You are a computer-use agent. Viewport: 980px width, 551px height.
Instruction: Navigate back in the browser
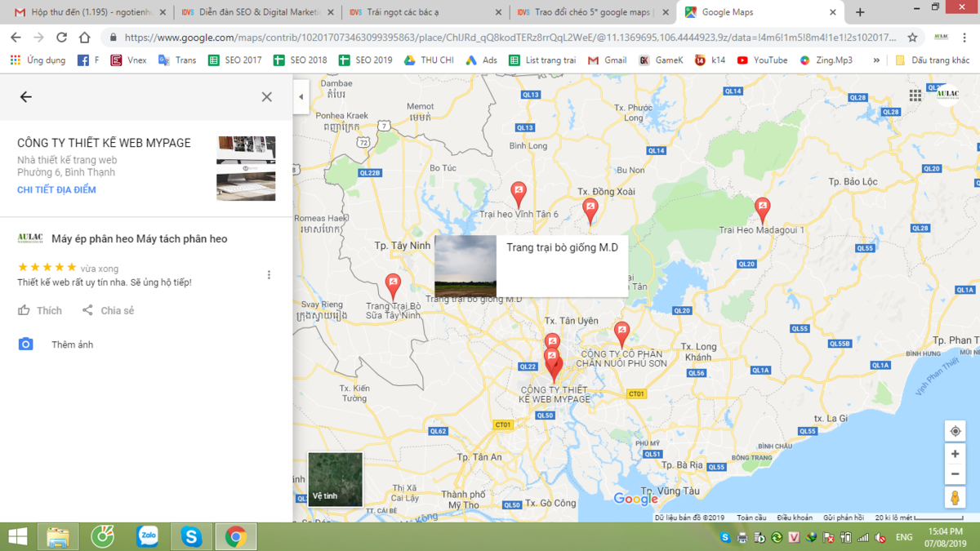(16, 38)
